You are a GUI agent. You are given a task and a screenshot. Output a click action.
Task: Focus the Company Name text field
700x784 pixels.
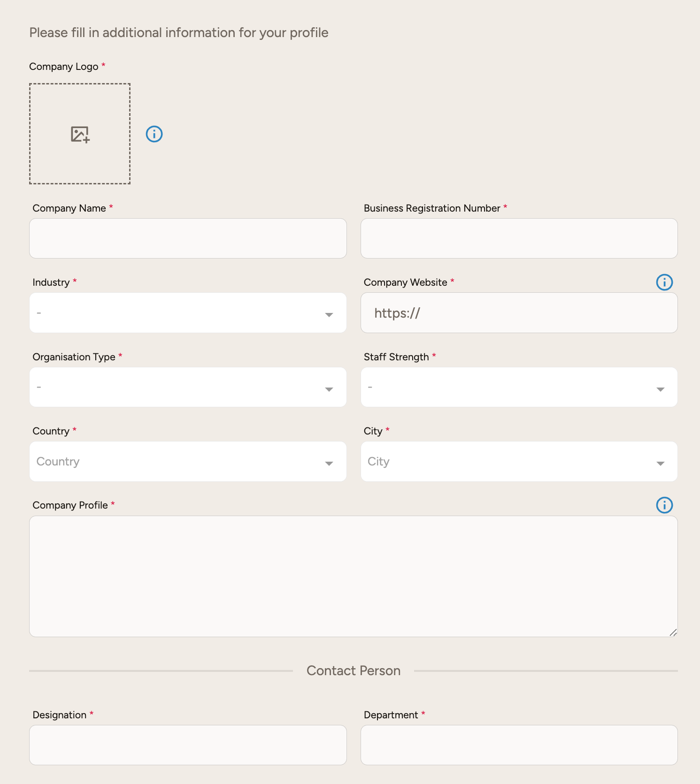pyautogui.click(x=188, y=238)
